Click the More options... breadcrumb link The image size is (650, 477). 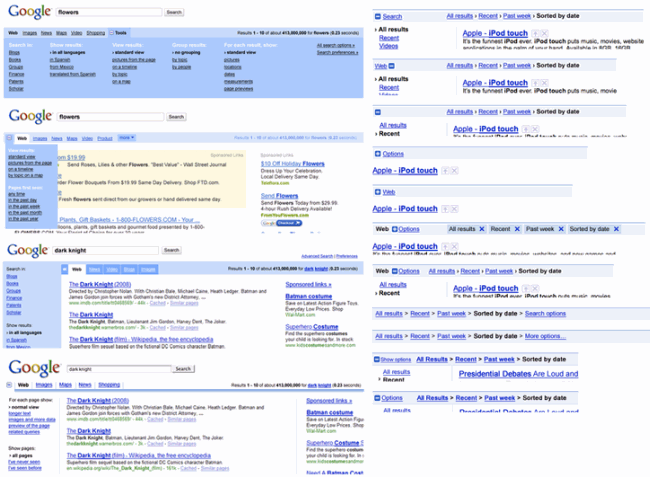(545, 336)
